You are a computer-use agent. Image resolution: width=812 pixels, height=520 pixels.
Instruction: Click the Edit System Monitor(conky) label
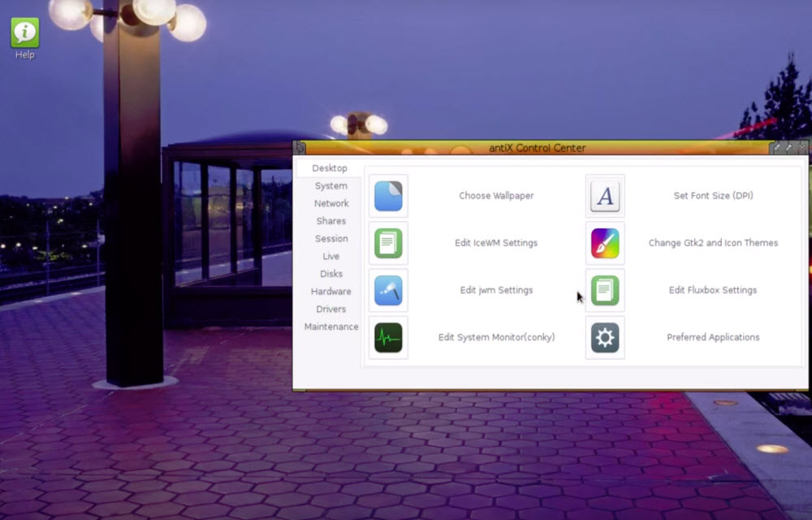coord(496,337)
